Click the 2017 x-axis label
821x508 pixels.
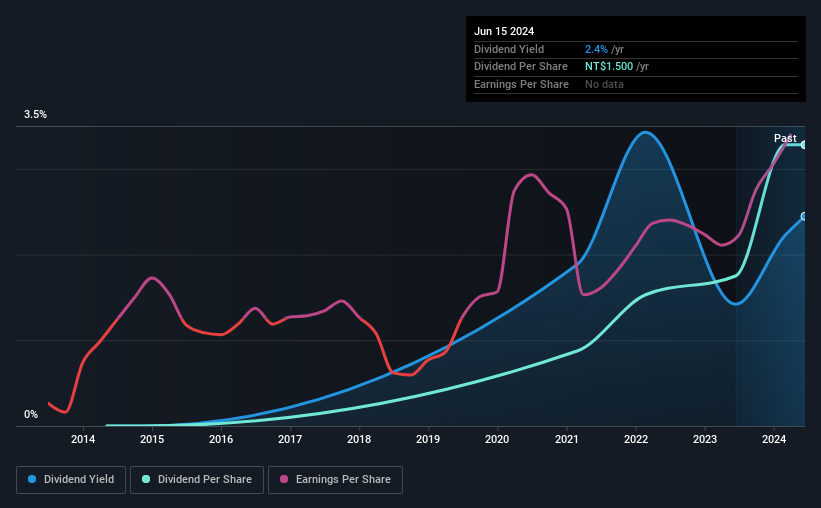point(290,439)
